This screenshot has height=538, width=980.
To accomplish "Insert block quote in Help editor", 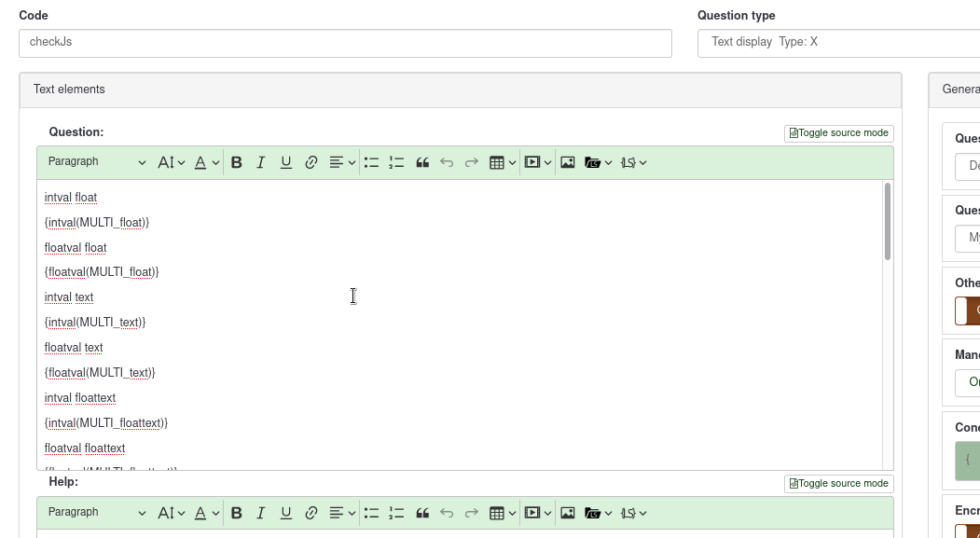I will [x=421, y=513].
